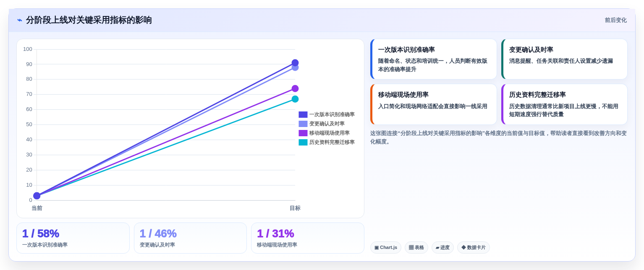Image resolution: width=644 pixels, height=270 pixels.
Task: Click the dark blue target data point near 90
Action: [295, 63]
